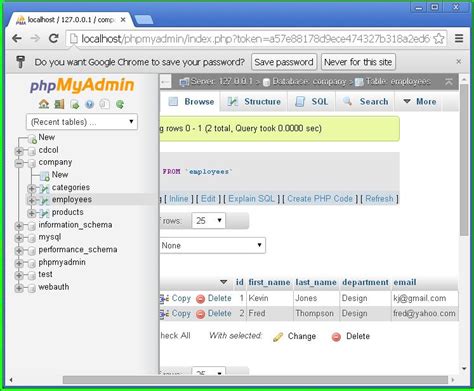This screenshot has height=391, width=474.
Task: Expand the webauth database
Action: tap(19, 288)
